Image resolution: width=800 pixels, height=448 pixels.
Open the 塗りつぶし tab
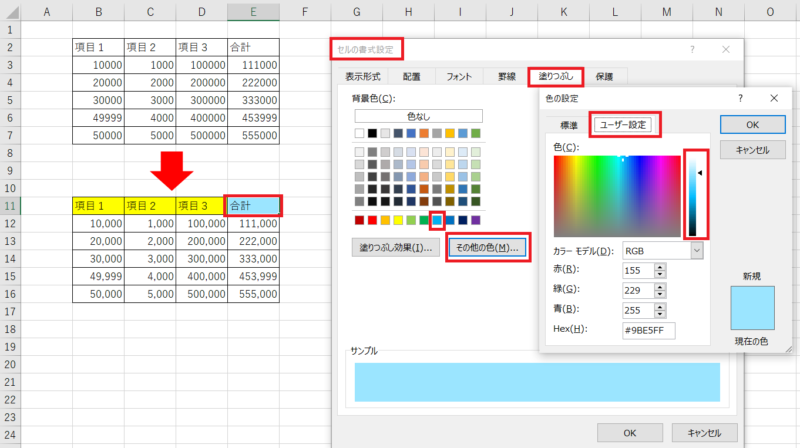point(556,77)
